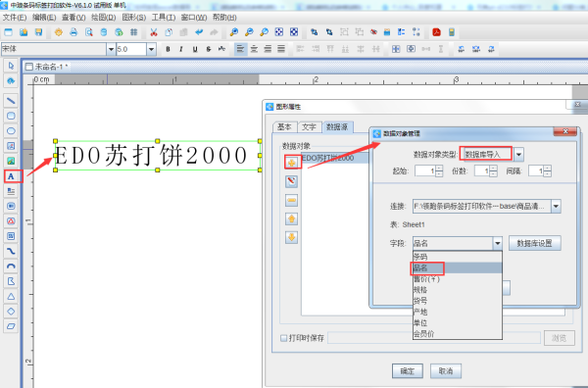
Task: Click the print toolbar icon
Action: (73, 32)
